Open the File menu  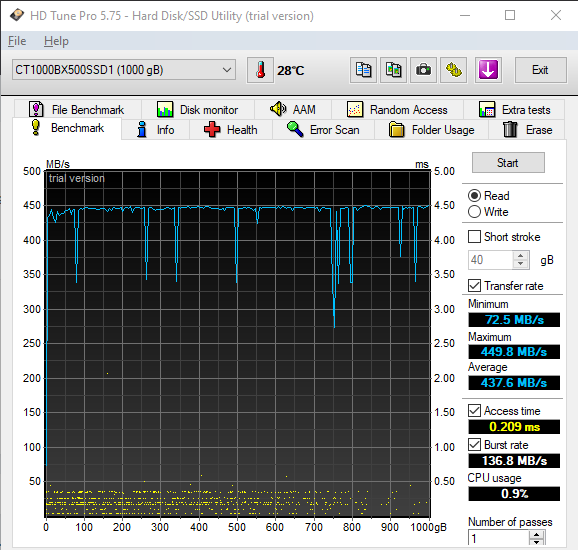pos(17,41)
